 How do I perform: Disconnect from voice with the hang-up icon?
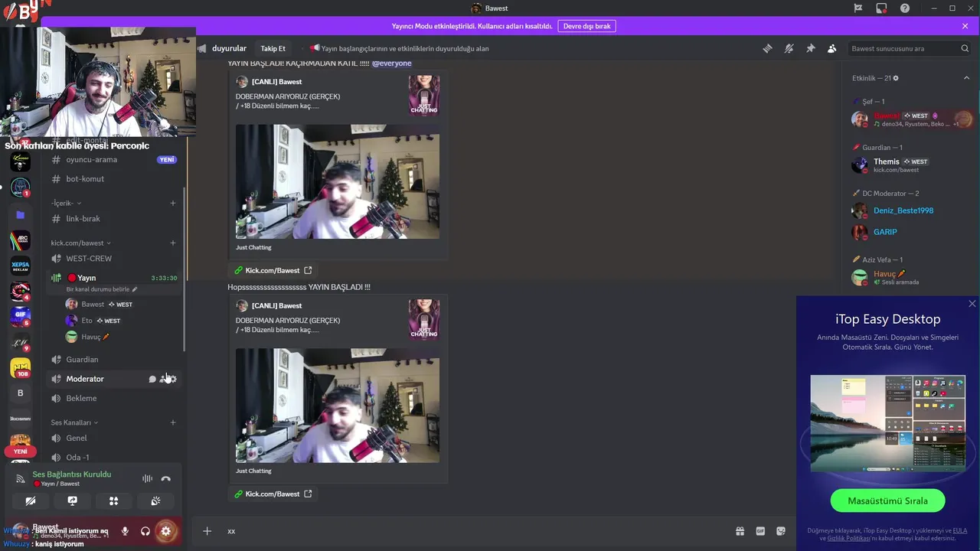165,479
